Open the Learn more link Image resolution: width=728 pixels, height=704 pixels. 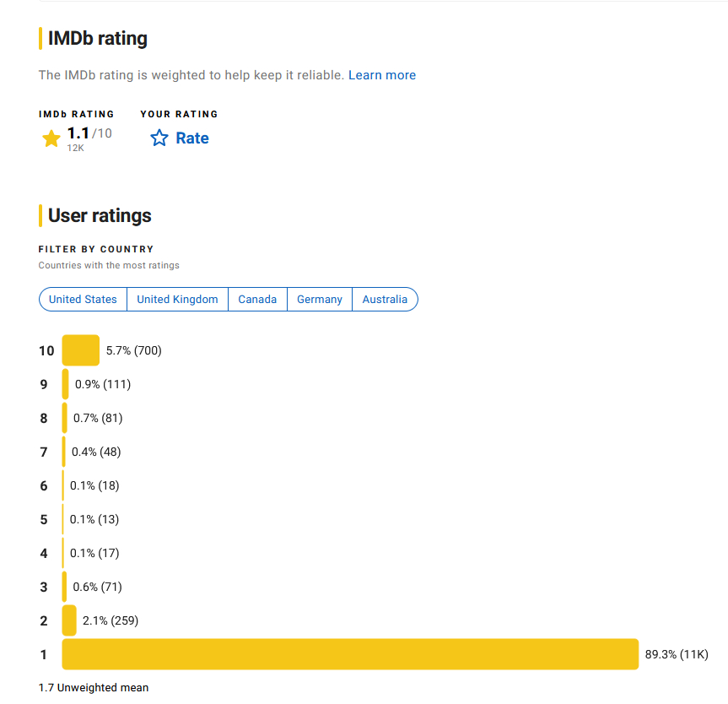(382, 75)
